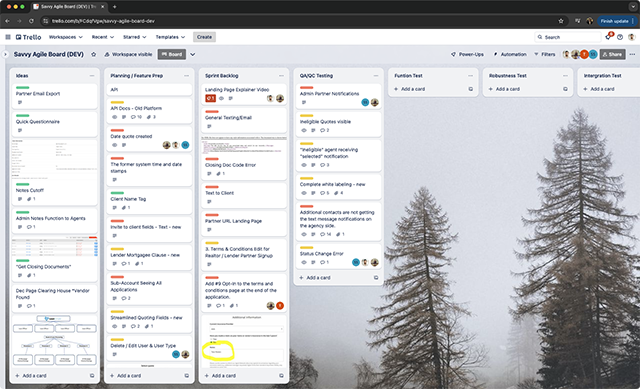Create from template in Funtion Test list
The height and width of the screenshot is (389, 640).
pos(471,89)
